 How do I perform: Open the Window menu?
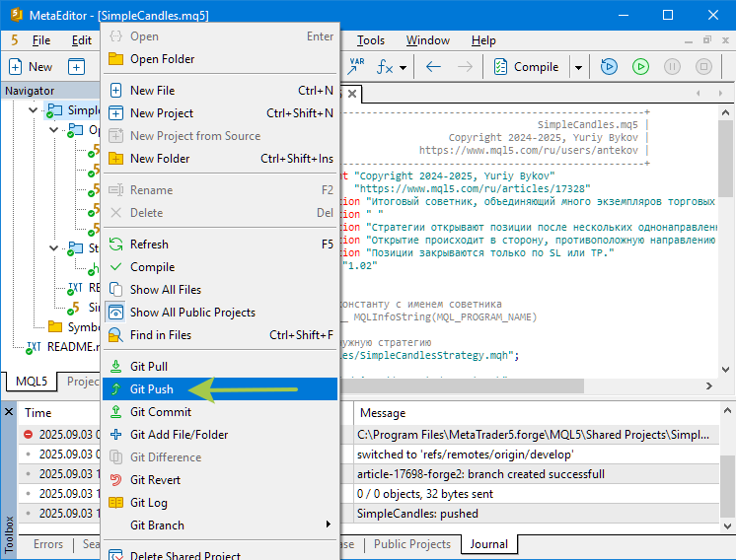(x=427, y=40)
